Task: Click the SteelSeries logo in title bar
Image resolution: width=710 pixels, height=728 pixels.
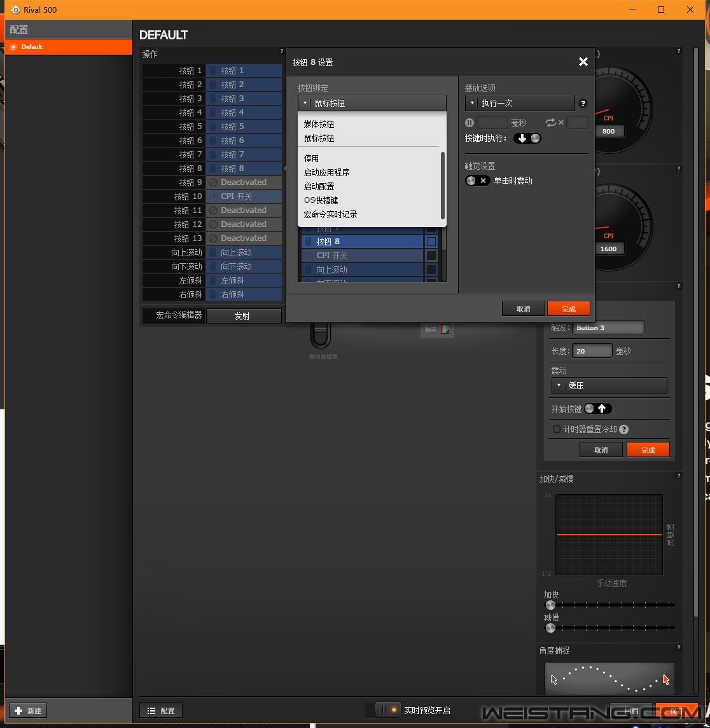Action: [x=15, y=10]
